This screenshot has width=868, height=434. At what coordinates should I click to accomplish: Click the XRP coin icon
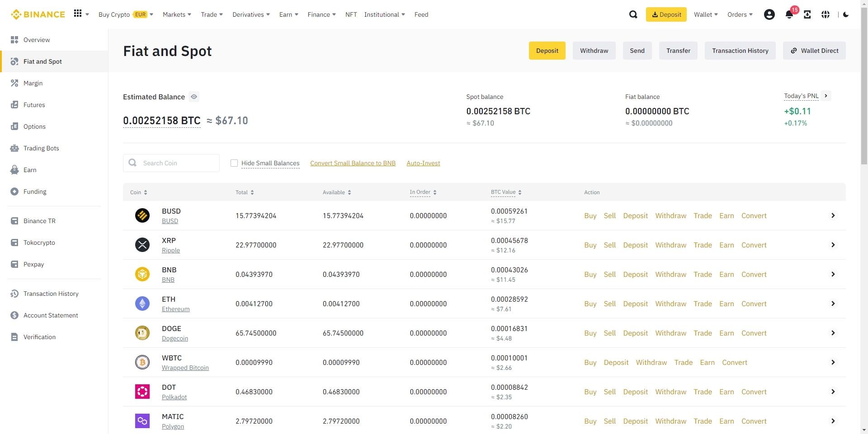(x=142, y=245)
